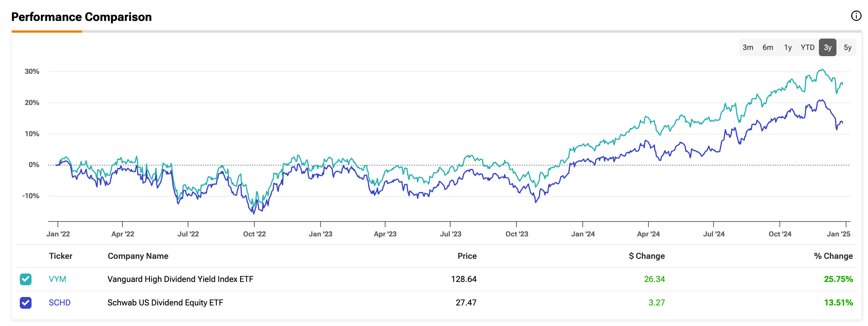Click the Apr '22 axis label
Viewport: 868px width, 326px height.
(123, 234)
